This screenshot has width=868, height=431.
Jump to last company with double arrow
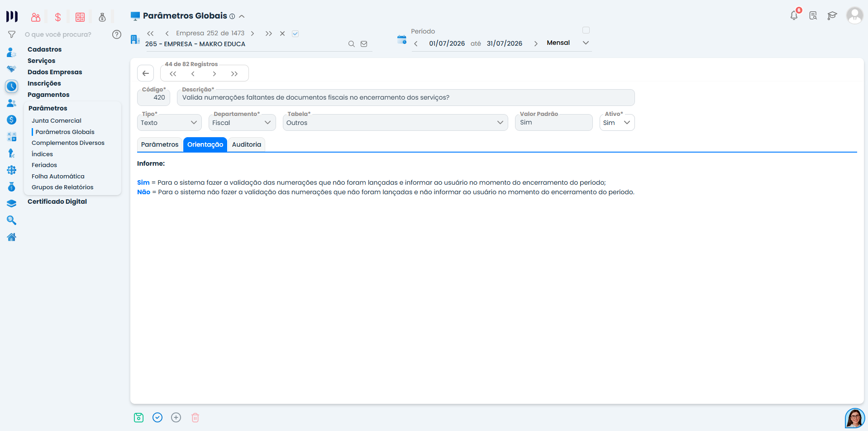point(268,34)
